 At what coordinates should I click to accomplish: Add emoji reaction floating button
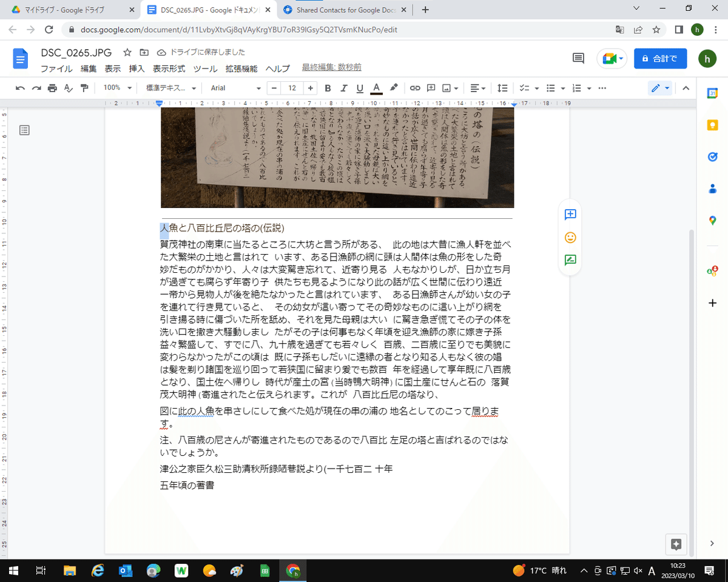coord(570,237)
